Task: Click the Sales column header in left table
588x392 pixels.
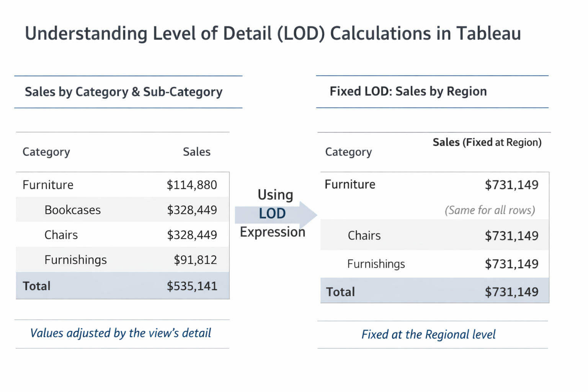Action: point(196,152)
